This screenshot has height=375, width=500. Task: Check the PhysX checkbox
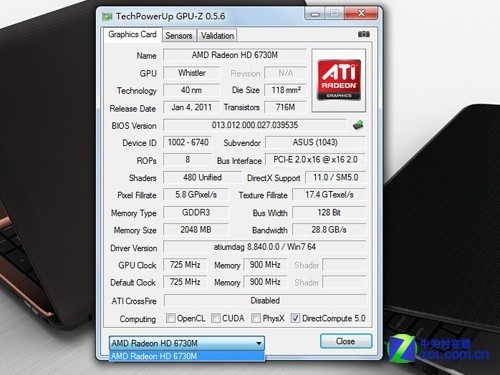click(x=256, y=318)
